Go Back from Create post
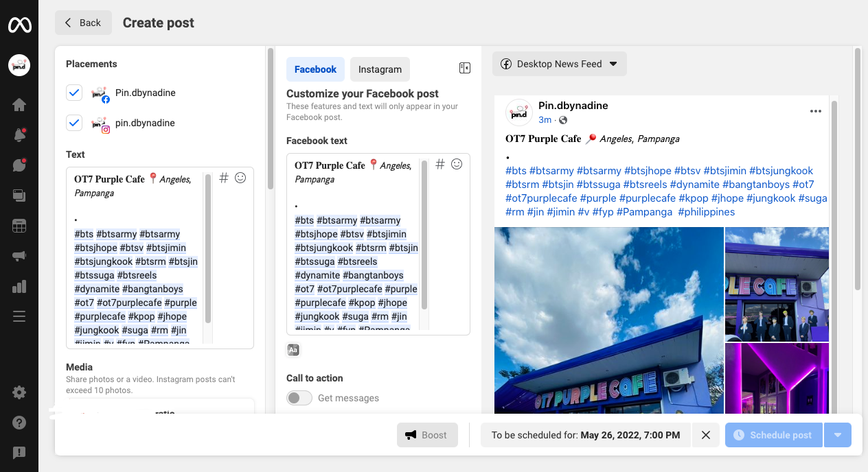This screenshot has height=472, width=868. tap(83, 23)
